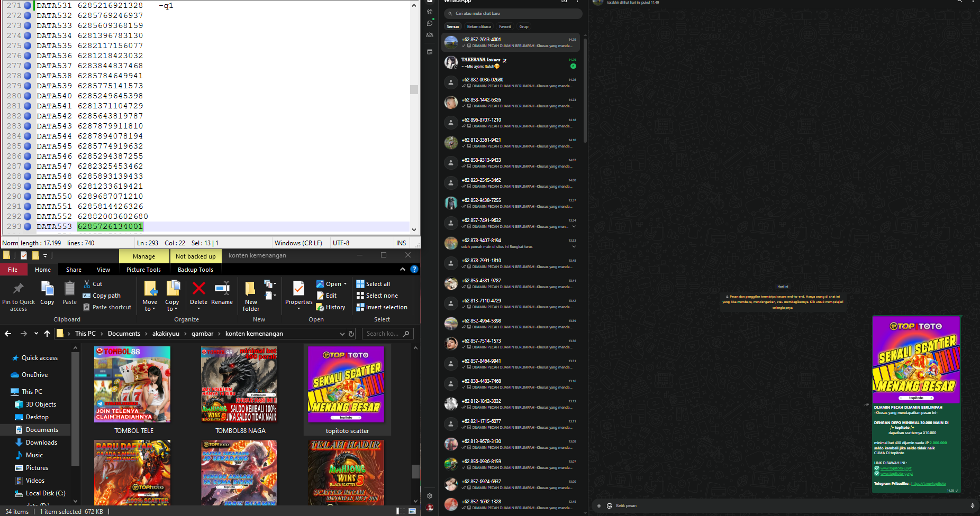Click the attach plus icon in message bar
The width and height of the screenshot is (980, 516).
[x=599, y=506]
